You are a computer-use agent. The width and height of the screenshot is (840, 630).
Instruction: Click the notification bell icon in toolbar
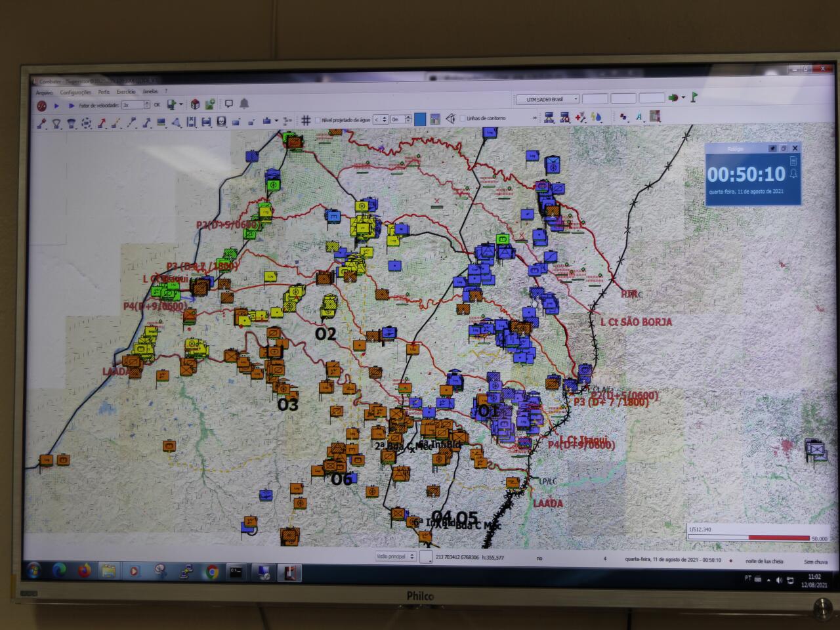[x=244, y=104]
